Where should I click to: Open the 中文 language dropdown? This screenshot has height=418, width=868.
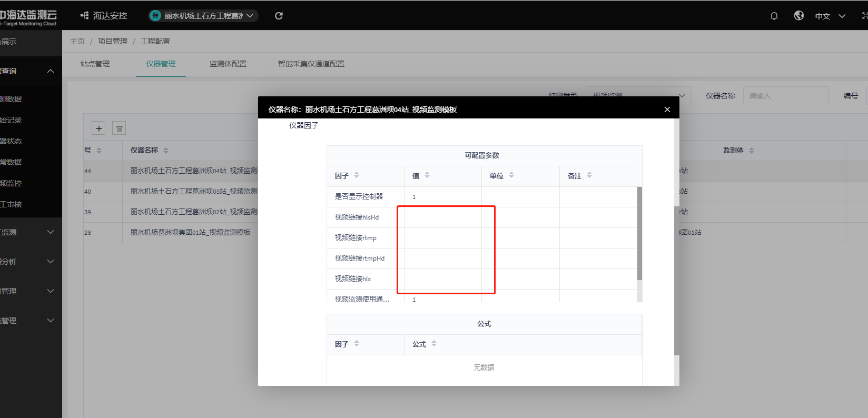pos(830,16)
